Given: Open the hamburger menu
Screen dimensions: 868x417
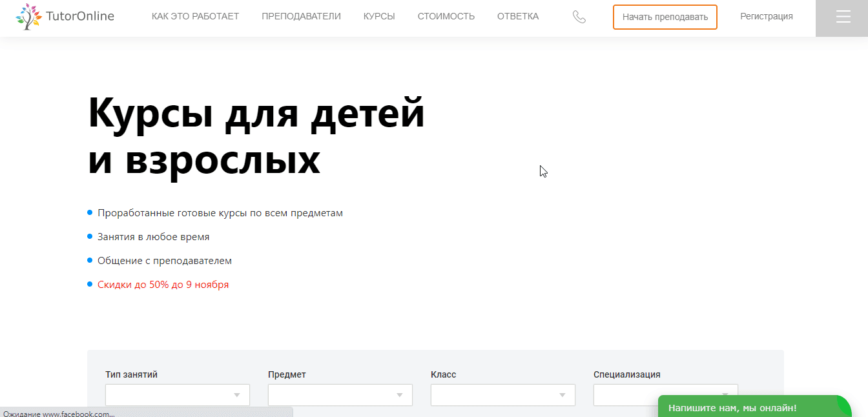Looking at the screenshot, I should (842, 18).
